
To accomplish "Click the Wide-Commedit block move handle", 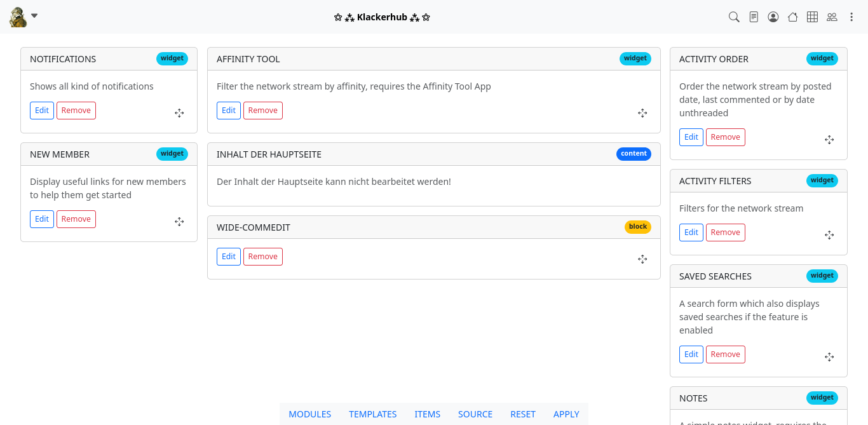I will [642, 259].
